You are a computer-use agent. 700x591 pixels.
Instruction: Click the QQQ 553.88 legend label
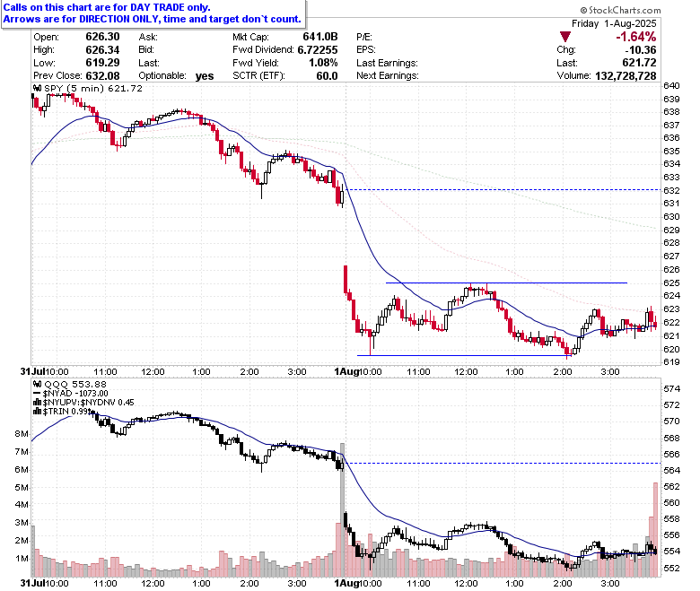74,384
